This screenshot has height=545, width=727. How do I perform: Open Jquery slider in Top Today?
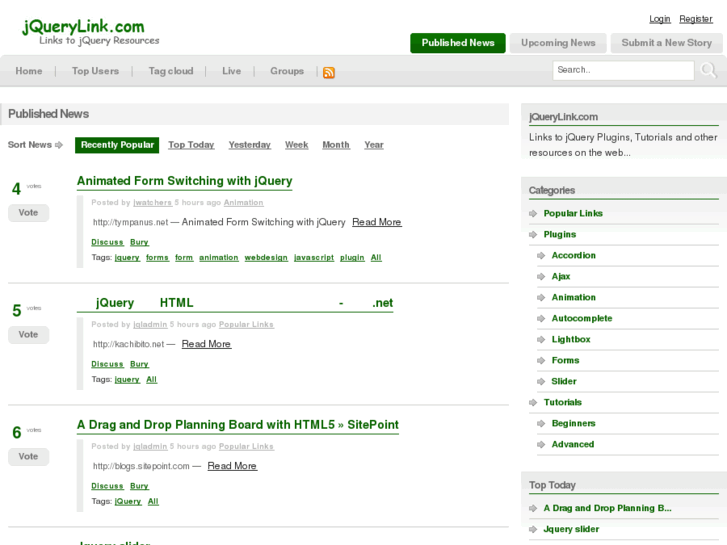[571, 529]
